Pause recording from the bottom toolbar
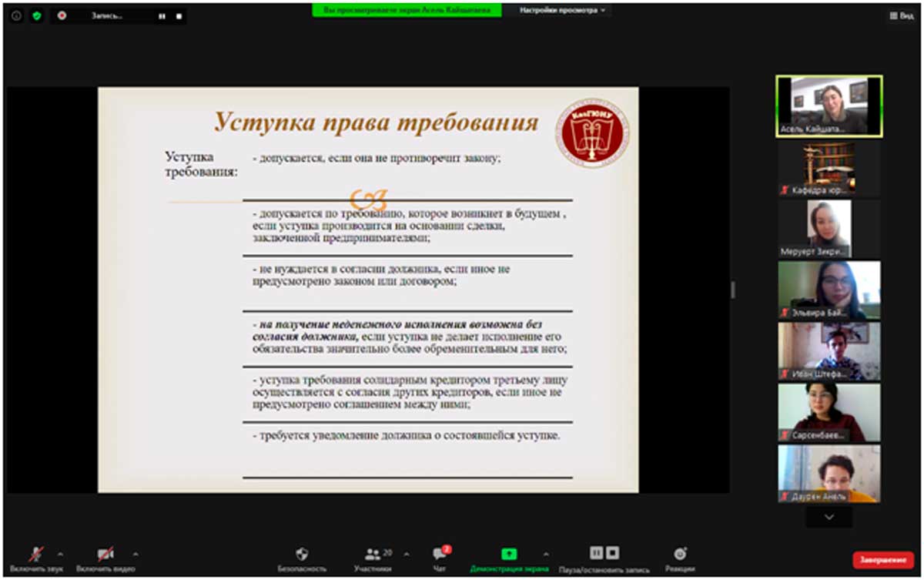 pyautogui.click(x=596, y=553)
